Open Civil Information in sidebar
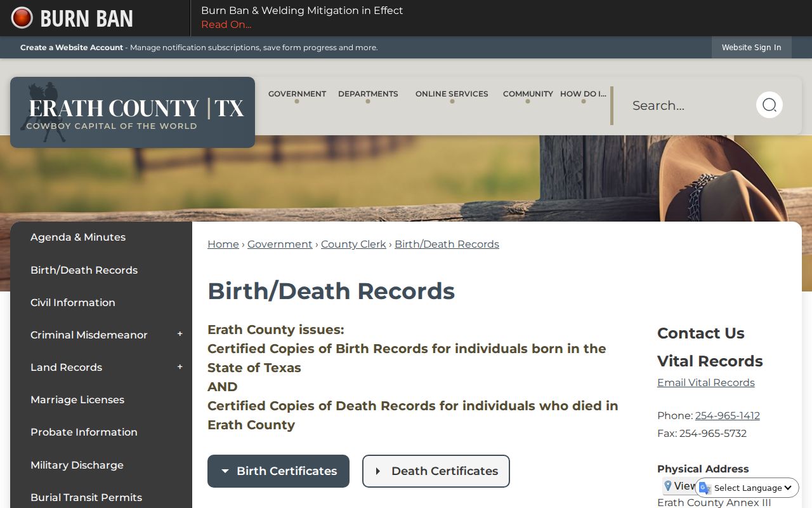This screenshot has height=508, width=812. coord(73,302)
